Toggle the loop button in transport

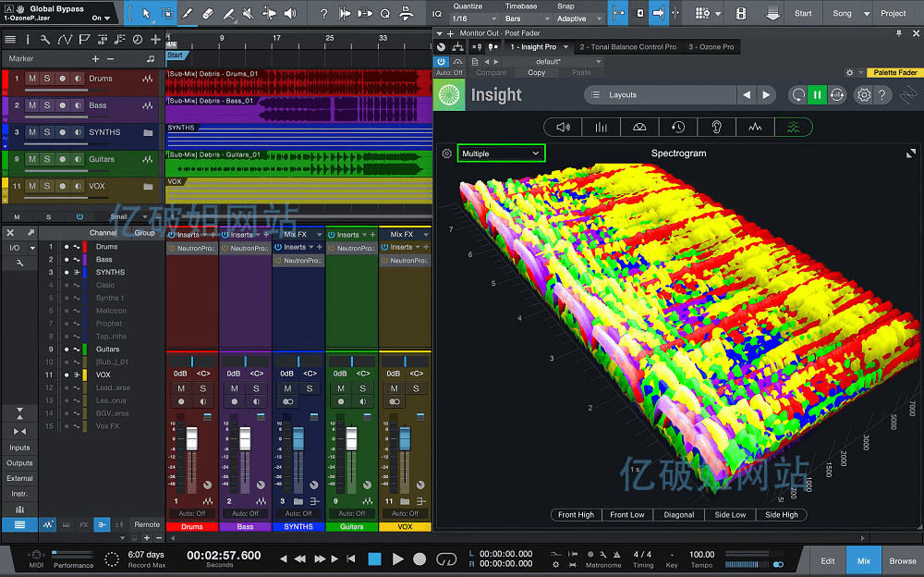coord(446,559)
